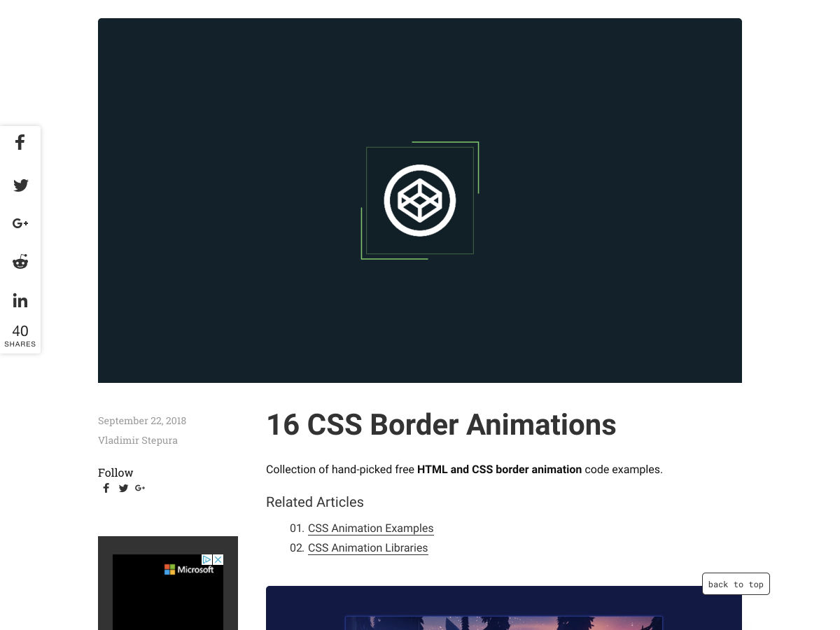This screenshot has width=840, height=630.
Task: Click the 16 CSS Border Animations heading
Action: point(441,425)
